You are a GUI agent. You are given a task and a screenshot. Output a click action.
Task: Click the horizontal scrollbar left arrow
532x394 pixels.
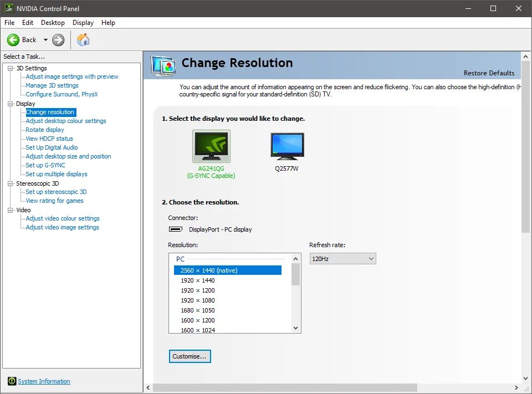(x=149, y=387)
